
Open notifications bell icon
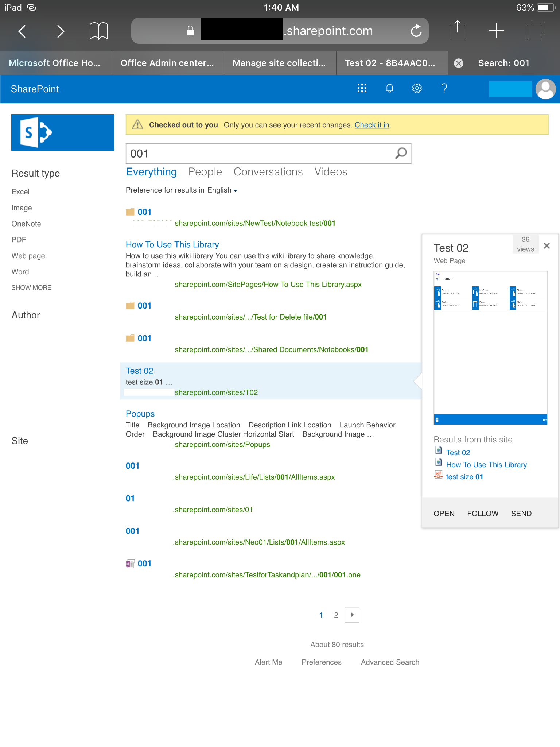point(389,88)
